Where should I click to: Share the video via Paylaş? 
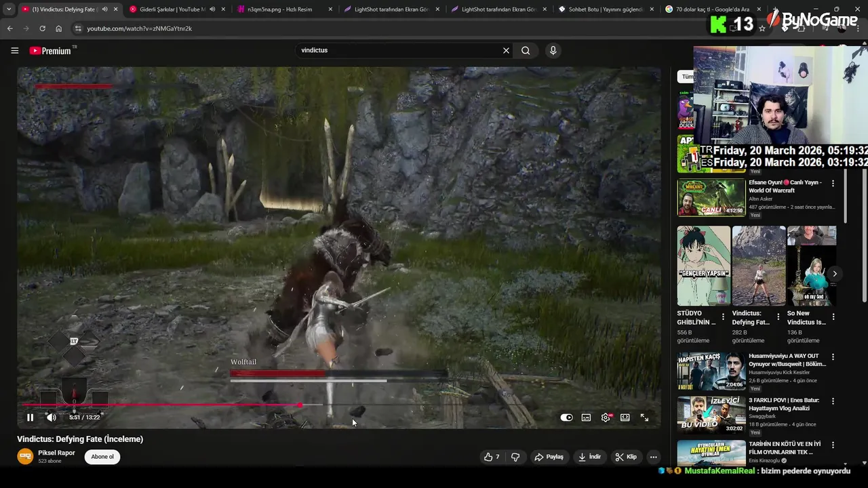coord(549,457)
